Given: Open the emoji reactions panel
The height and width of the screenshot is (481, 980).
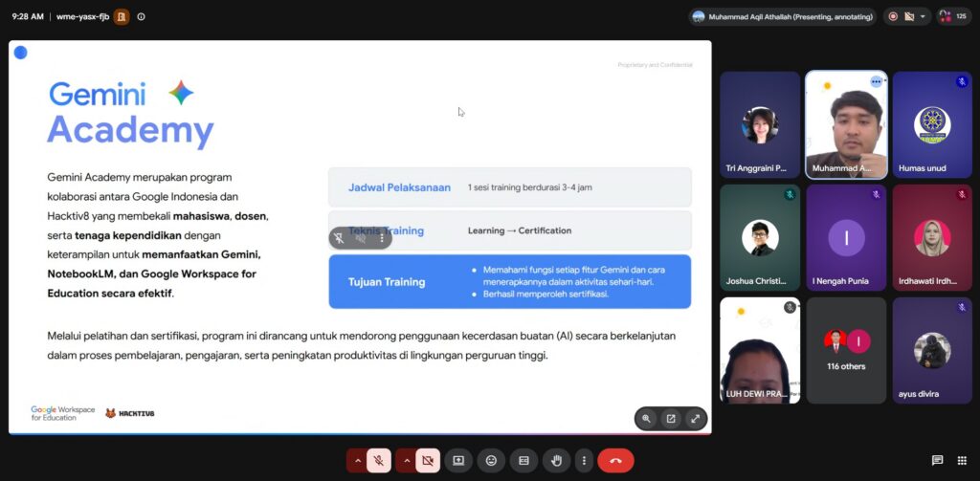Looking at the screenshot, I should click(x=491, y=461).
